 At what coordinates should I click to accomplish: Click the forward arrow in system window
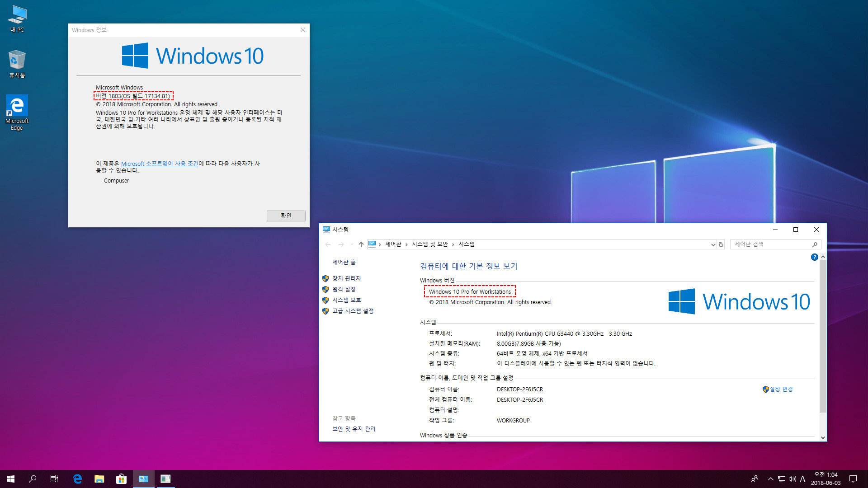coord(341,244)
